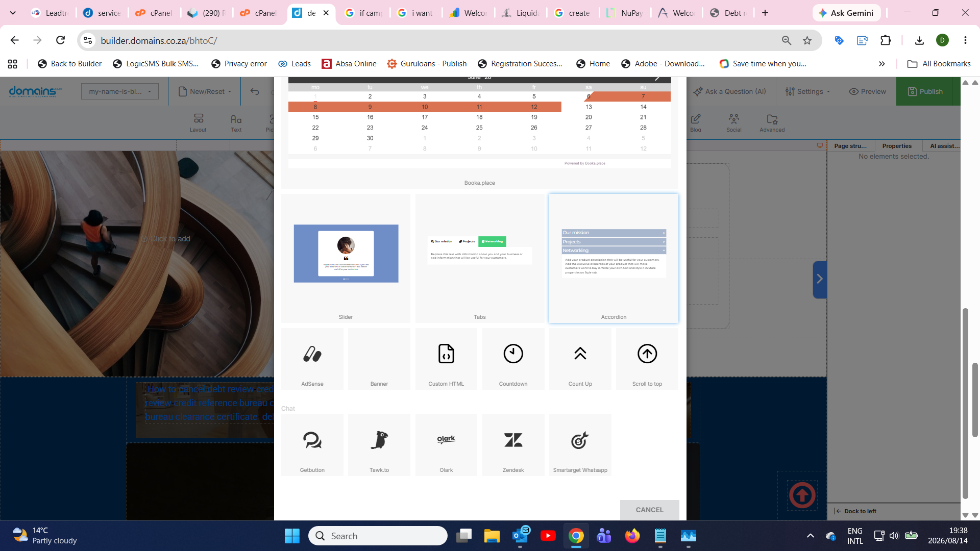Choose the Zendesk chat plugin
The image size is (980, 551).
(x=513, y=445)
